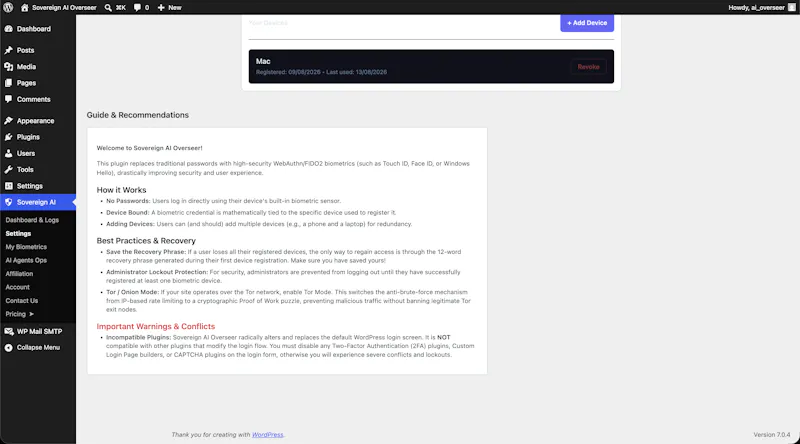
Task: Click the Media icon in sidebar
Action: tap(9, 66)
